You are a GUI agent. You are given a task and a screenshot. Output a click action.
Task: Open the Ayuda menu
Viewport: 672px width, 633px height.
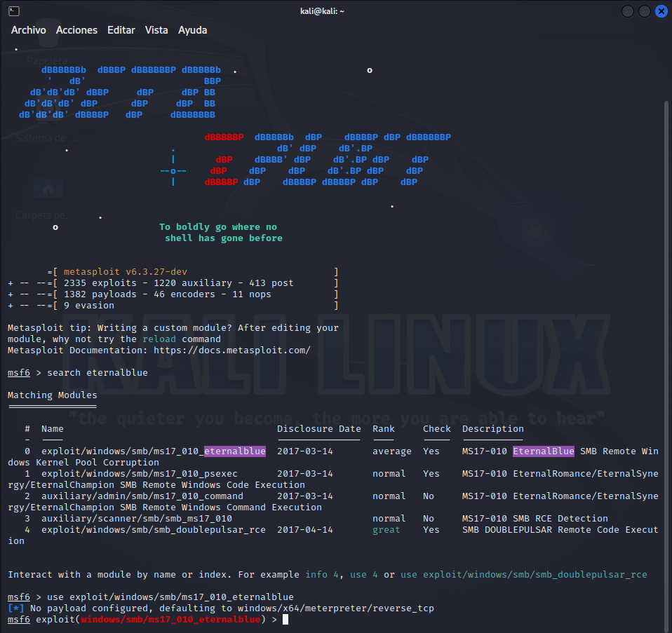[x=192, y=30]
